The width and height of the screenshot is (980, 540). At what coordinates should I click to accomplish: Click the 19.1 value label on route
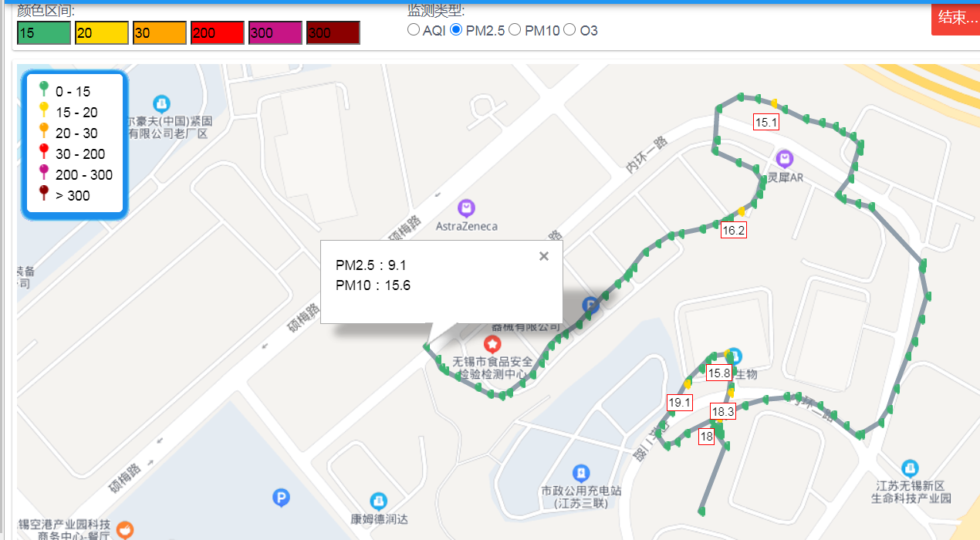(680, 403)
